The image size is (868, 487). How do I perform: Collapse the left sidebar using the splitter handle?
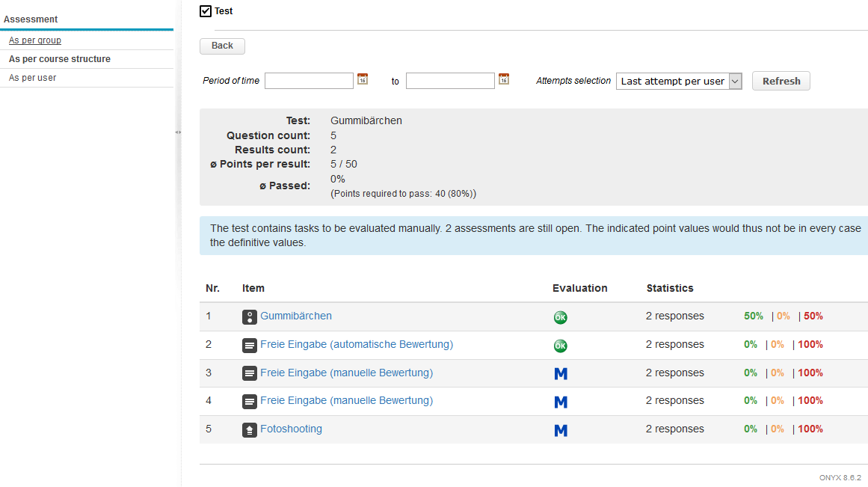(x=178, y=132)
